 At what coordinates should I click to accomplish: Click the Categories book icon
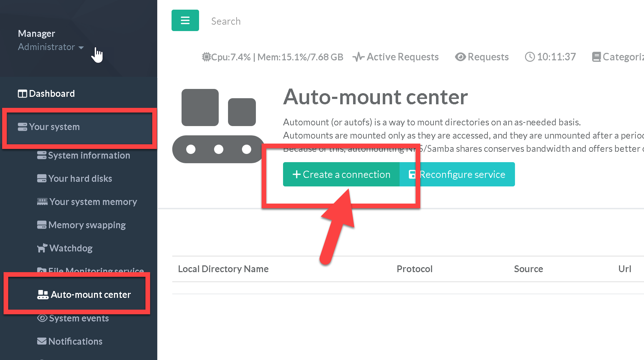click(596, 57)
